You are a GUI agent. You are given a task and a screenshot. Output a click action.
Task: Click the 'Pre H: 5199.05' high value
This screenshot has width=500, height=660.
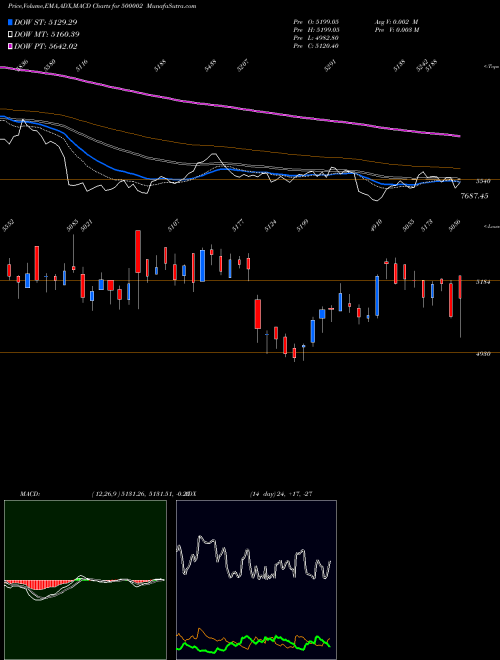(316, 30)
